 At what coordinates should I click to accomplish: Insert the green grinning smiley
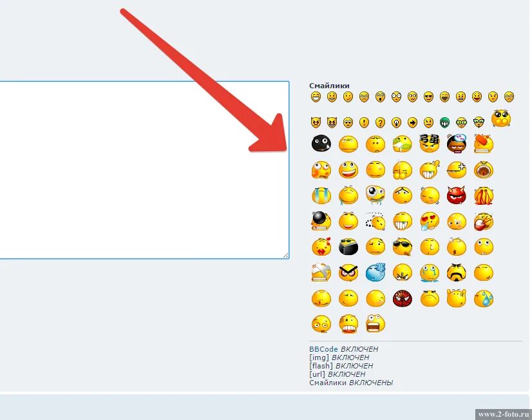click(445, 122)
